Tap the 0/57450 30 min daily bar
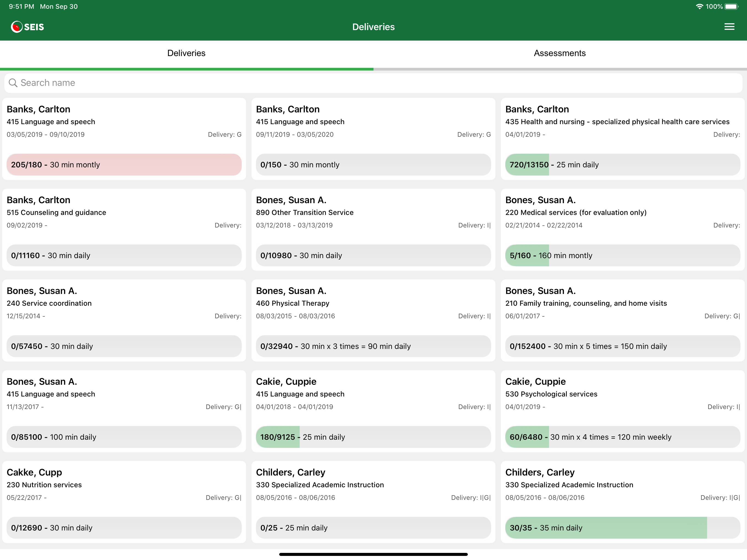The image size is (747, 560). click(x=124, y=346)
